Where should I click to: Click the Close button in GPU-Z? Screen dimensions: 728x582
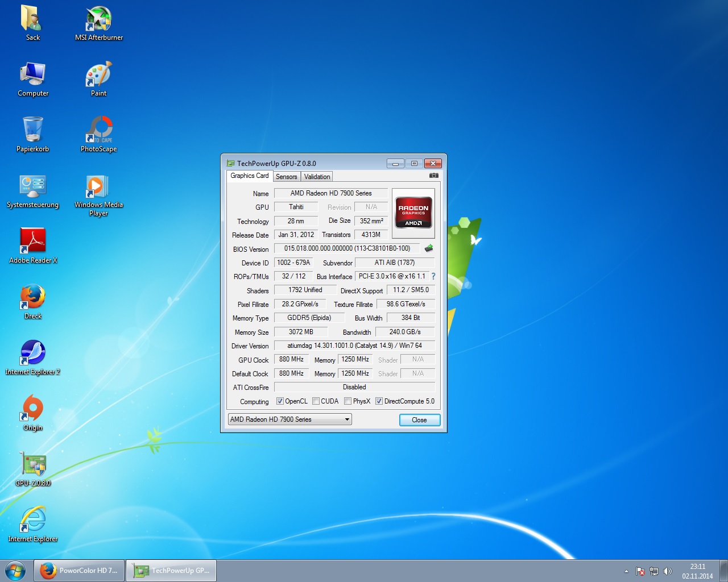click(419, 420)
